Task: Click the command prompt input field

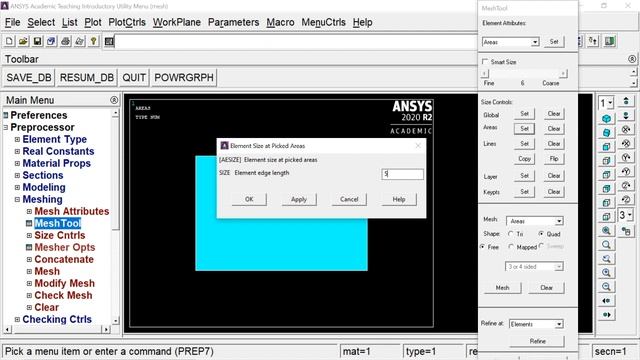Action: coord(296,41)
